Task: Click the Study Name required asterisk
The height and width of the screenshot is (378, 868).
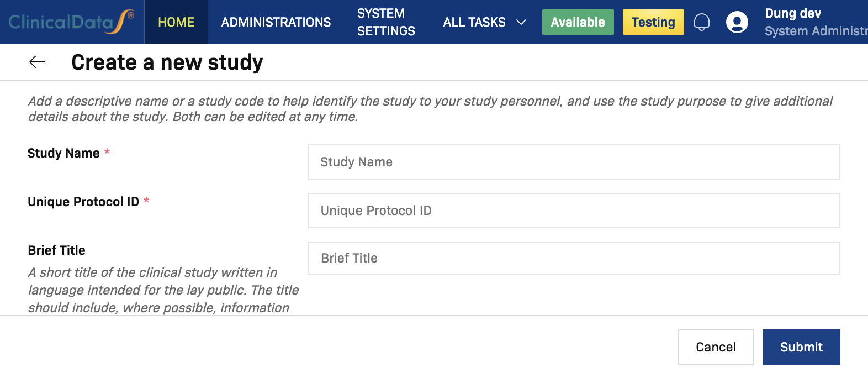Action: (107, 150)
